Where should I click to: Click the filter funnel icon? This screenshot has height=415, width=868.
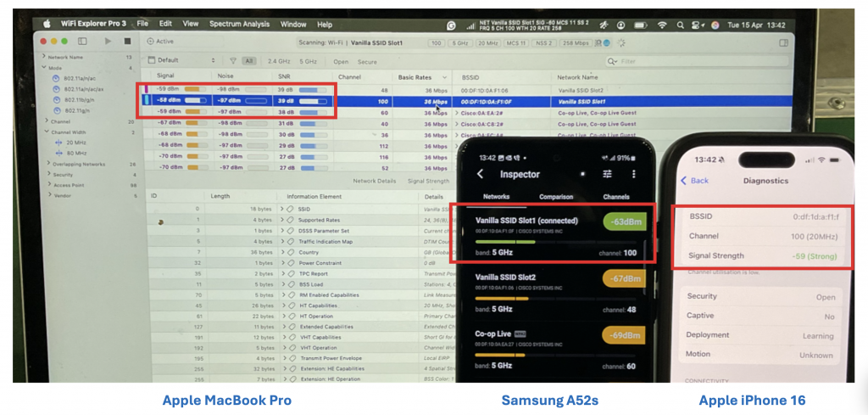pos(233,61)
